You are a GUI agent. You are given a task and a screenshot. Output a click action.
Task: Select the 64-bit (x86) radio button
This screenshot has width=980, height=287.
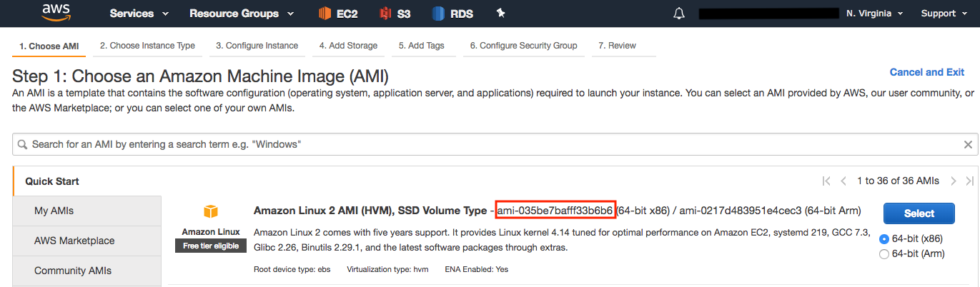pyautogui.click(x=884, y=238)
